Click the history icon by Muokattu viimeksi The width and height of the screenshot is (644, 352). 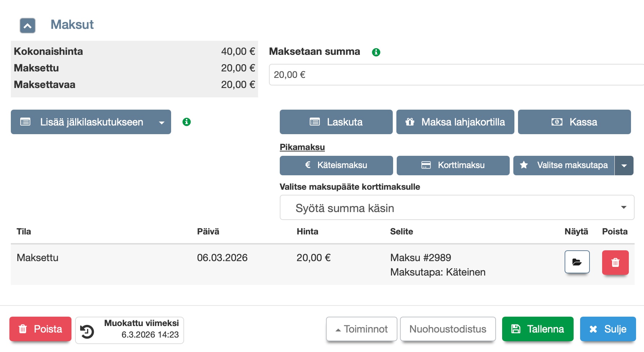[87, 331]
